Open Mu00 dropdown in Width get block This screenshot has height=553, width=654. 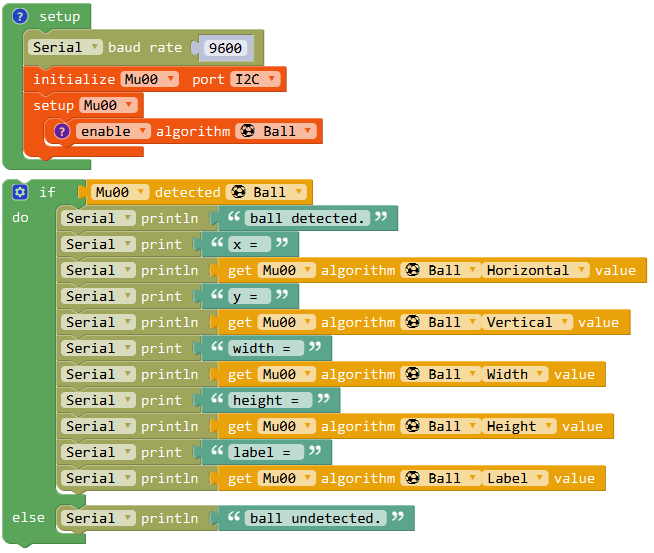pyautogui.click(x=287, y=374)
